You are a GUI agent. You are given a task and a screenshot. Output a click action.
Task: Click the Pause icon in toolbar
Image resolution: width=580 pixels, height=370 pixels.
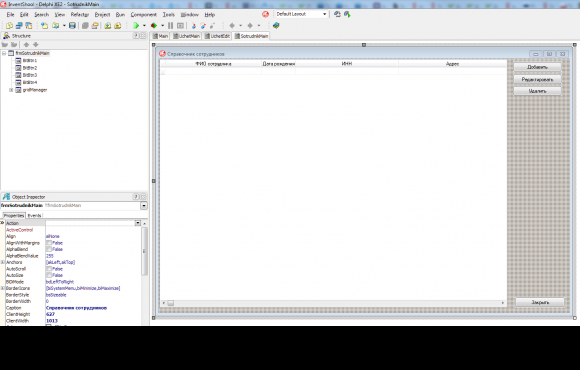coord(171,26)
